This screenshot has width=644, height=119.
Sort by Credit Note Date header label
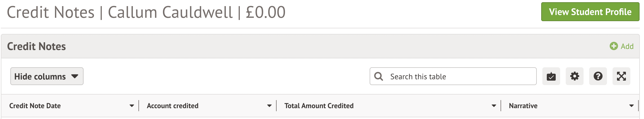[35, 106]
